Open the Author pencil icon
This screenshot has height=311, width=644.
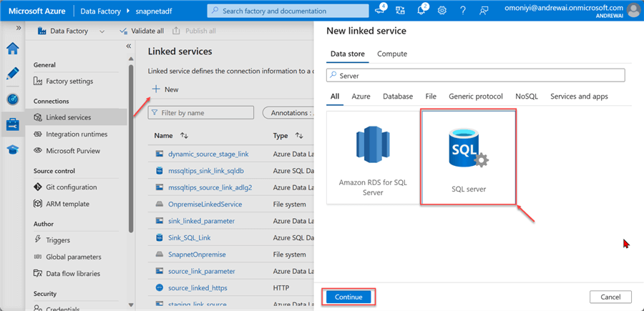13,74
